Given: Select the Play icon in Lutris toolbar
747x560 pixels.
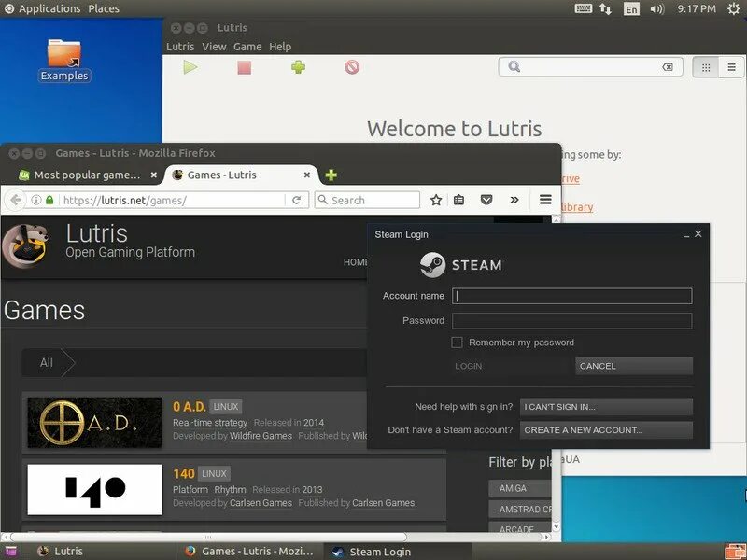Looking at the screenshot, I should click(190, 66).
